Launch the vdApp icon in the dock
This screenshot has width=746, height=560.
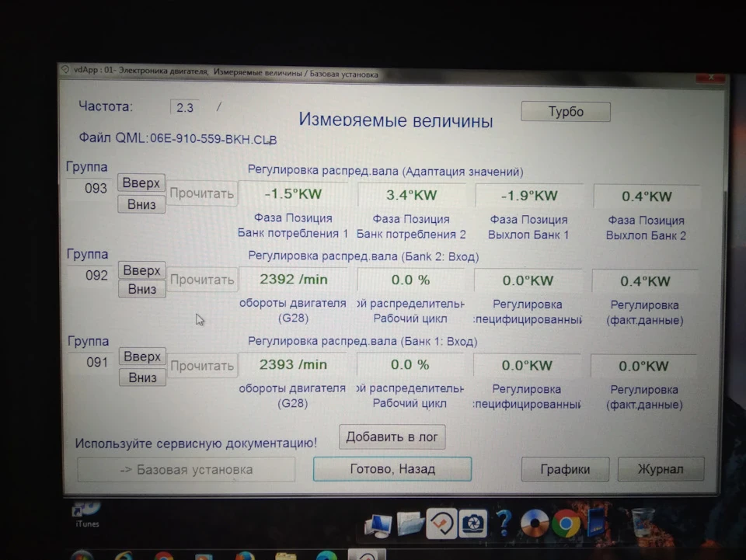[441, 523]
